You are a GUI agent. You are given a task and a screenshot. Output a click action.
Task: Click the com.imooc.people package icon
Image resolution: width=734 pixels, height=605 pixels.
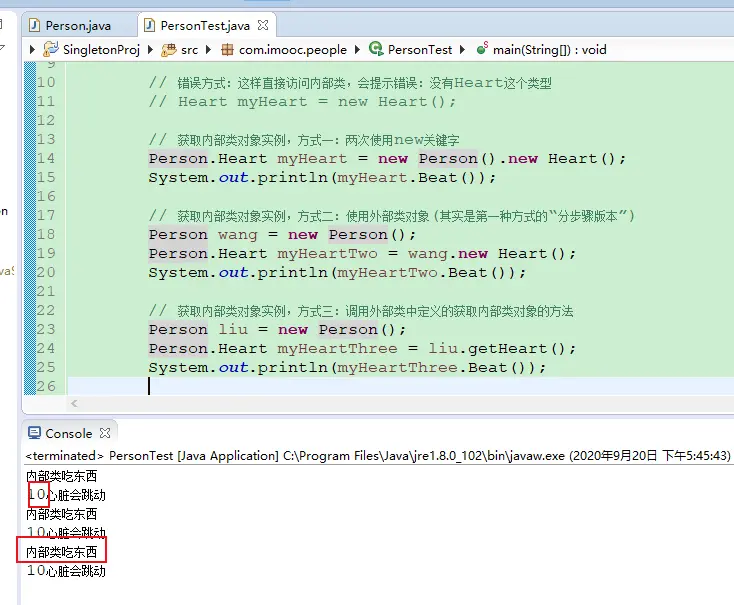tap(227, 49)
